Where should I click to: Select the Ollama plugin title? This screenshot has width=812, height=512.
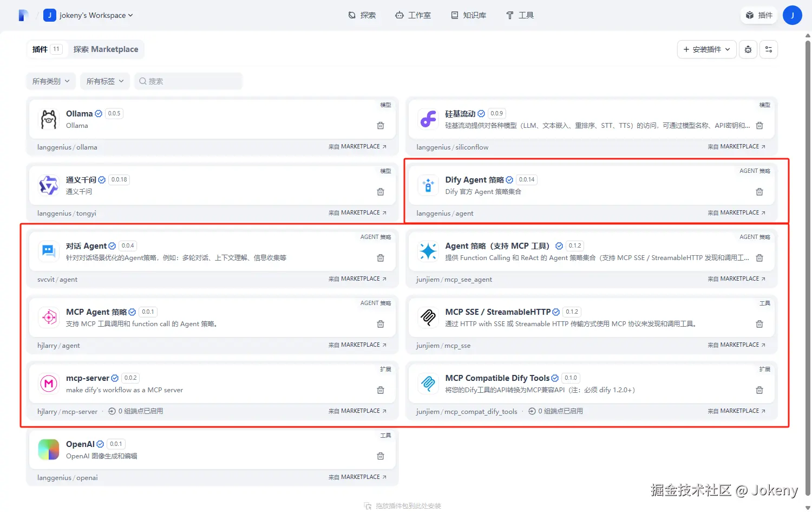pos(80,114)
